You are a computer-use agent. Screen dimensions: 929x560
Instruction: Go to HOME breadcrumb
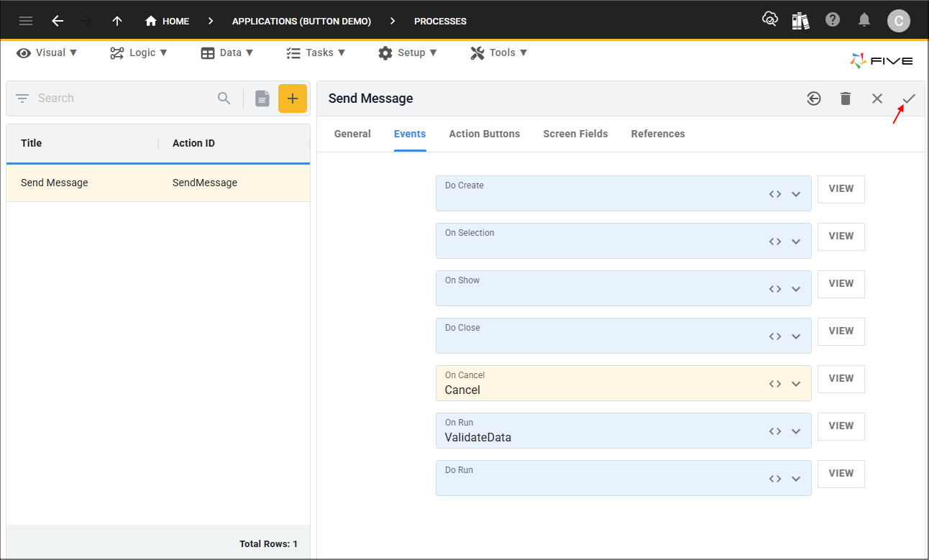167,21
